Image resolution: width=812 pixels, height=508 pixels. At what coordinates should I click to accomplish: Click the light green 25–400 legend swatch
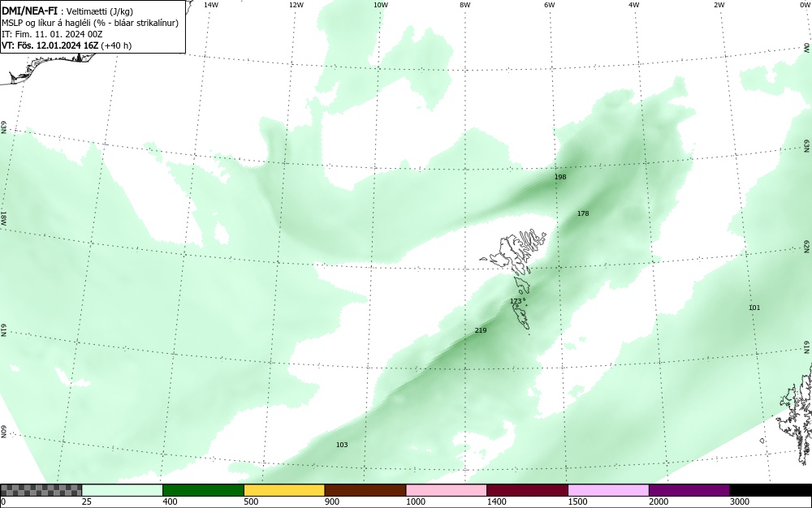tap(123, 490)
